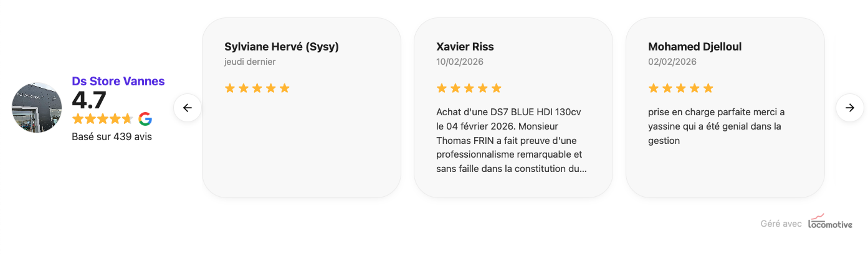Click the "Géré avec" label

[x=781, y=224]
